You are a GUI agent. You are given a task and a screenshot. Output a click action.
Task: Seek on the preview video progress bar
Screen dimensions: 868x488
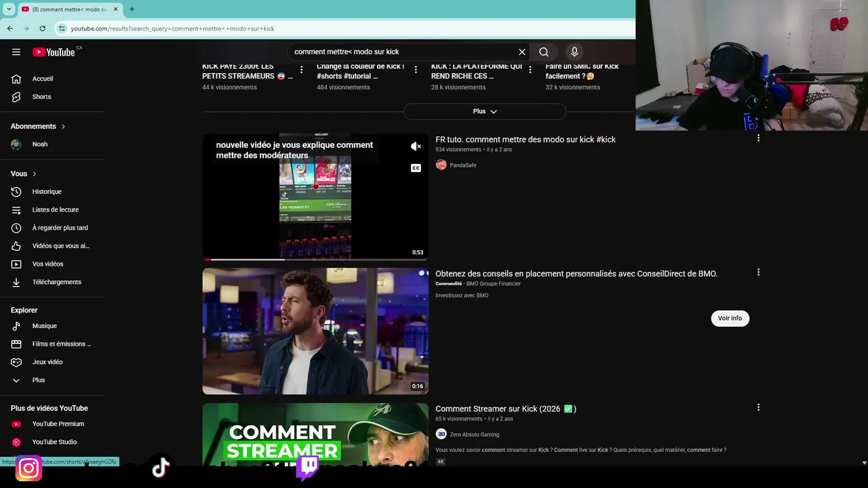click(315, 259)
